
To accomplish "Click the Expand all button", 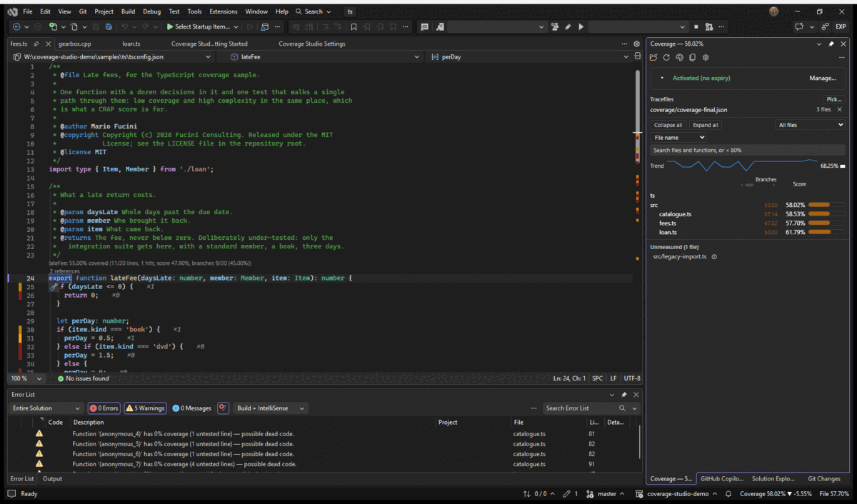I will point(706,125).
